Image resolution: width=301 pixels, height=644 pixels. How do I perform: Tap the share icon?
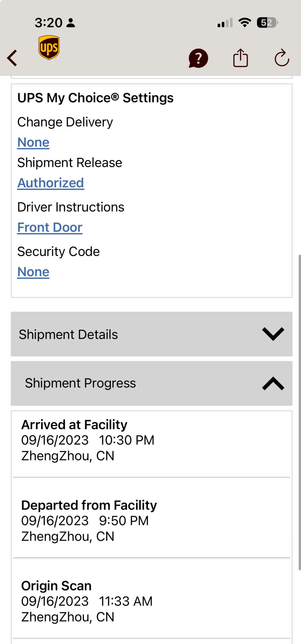click(240, 58)
